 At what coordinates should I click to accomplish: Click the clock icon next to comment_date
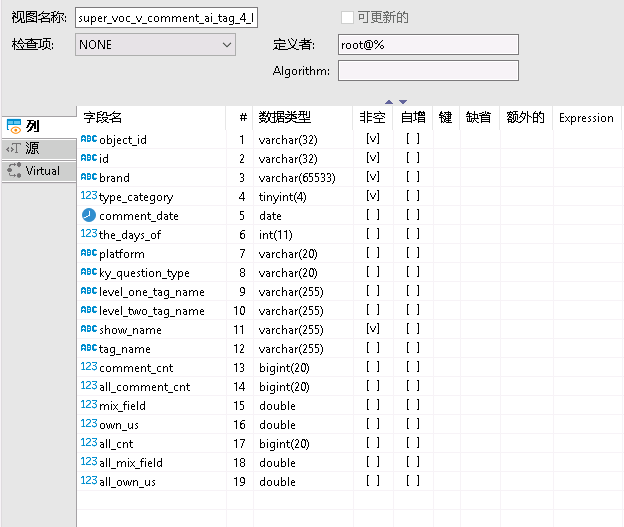pos(88,215)
